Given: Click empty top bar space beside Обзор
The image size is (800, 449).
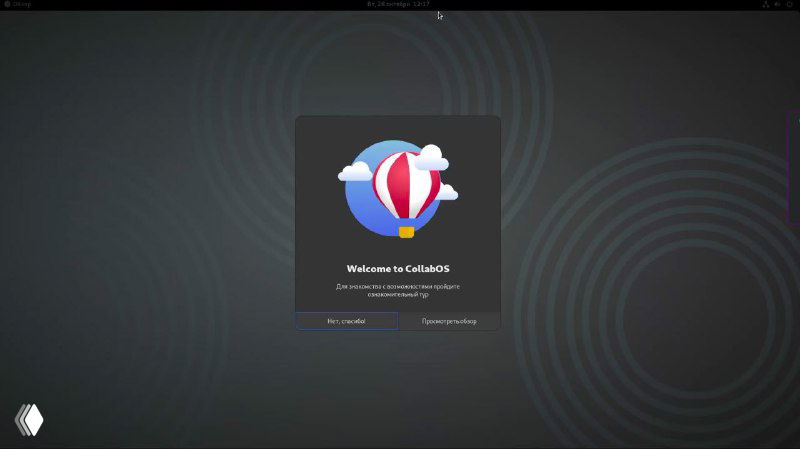Looking at the screenshot, I should click(x=150, y=5).
